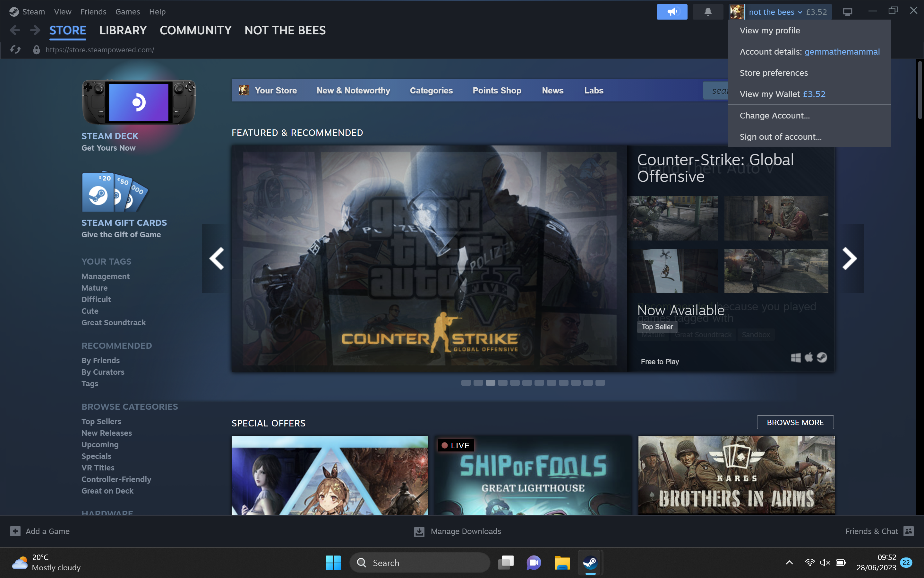Image resolution: width=924 pixels, height=578 pixels.
Task: Click the Top Sellers category link
Action: (x=101, y=421)
